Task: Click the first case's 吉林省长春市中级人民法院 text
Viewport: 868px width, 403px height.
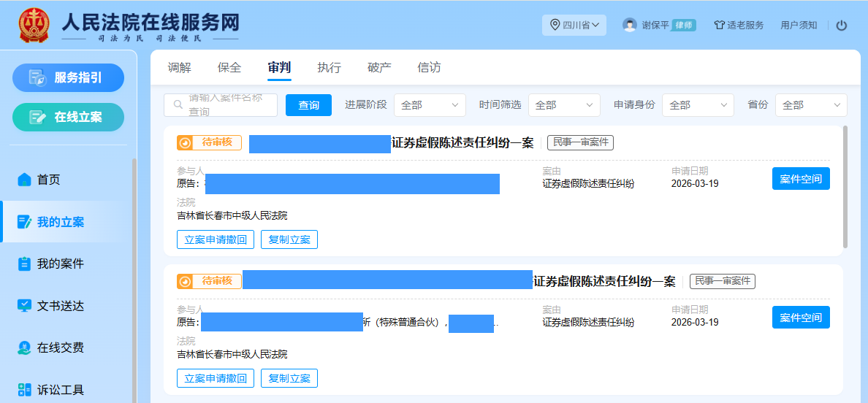Action: coord(232,215)
